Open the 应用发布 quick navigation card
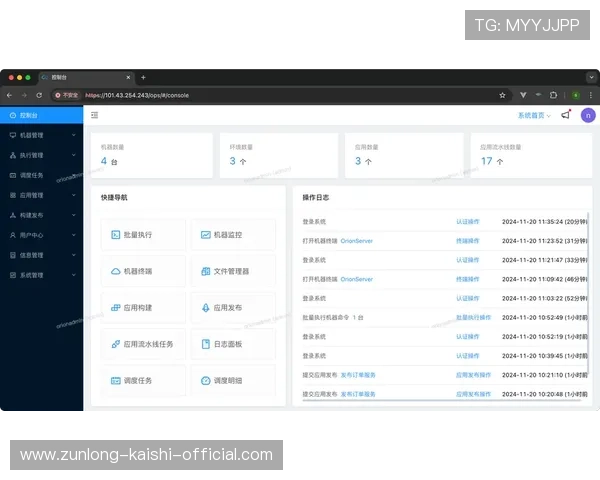 tap(233, 307)
